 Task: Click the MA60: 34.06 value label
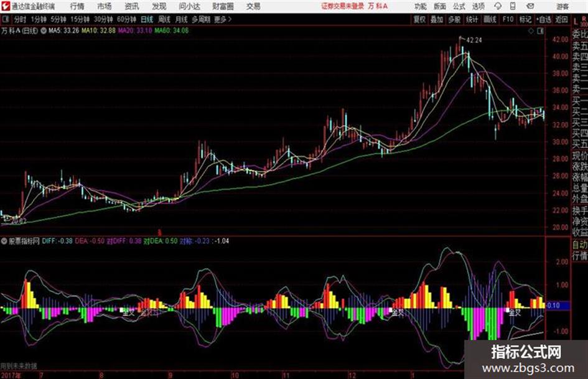pos(172,30)
